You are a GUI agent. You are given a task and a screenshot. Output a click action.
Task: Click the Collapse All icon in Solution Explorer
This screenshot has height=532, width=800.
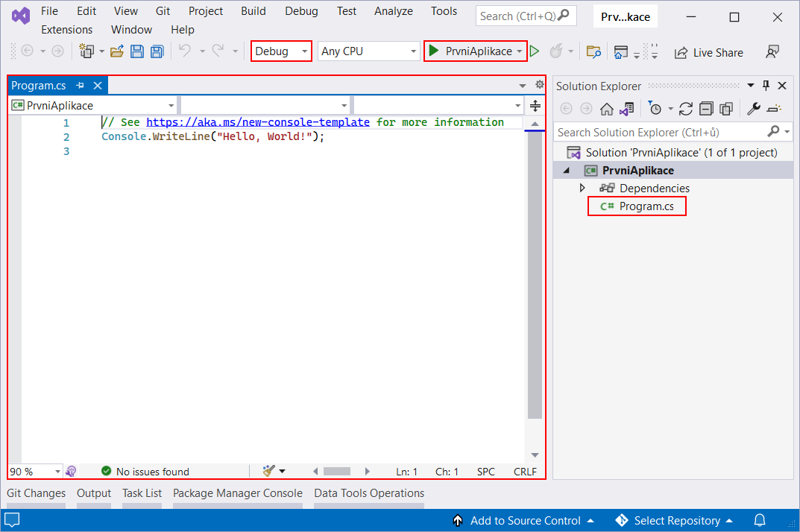[x=706, y=109]
